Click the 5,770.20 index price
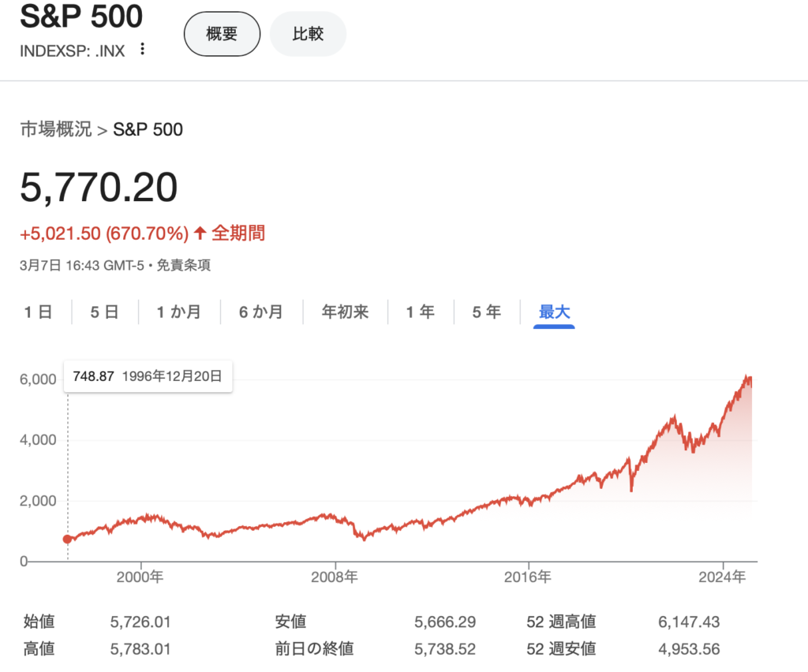 point(99,188)
